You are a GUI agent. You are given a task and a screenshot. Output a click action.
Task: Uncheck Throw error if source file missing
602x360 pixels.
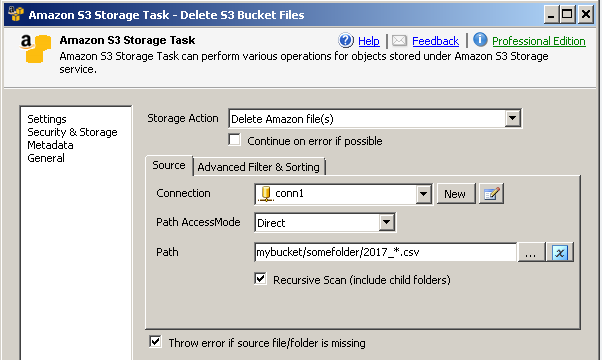155,342
